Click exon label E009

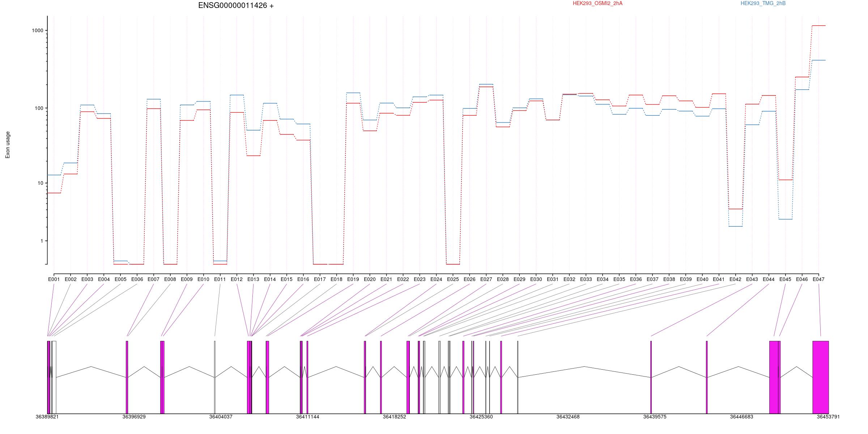click(x=187, y=279)
